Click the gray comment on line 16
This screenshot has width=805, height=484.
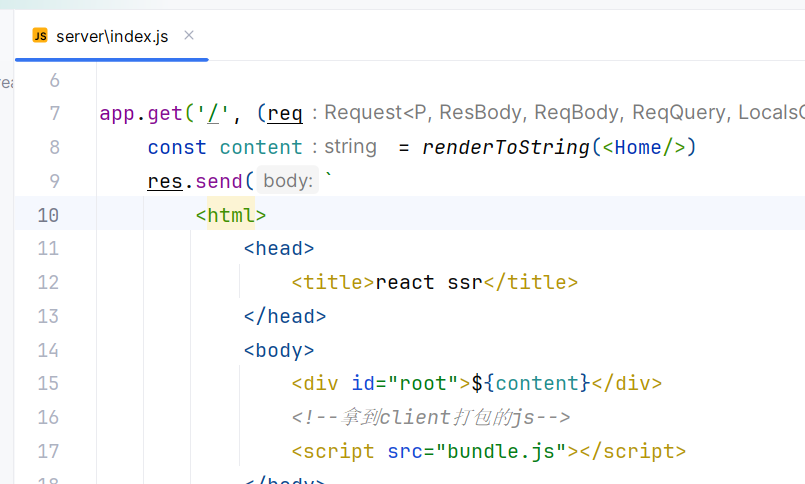point(431,417)
